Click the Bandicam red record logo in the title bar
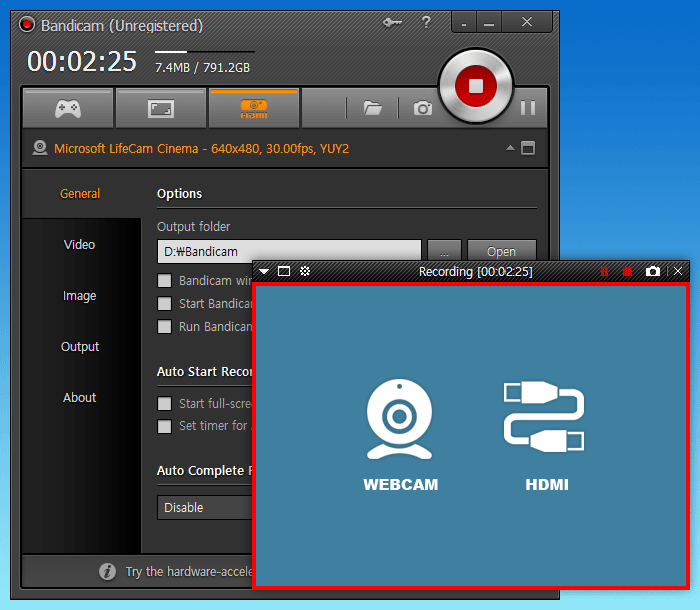 (x=27, y=25)
